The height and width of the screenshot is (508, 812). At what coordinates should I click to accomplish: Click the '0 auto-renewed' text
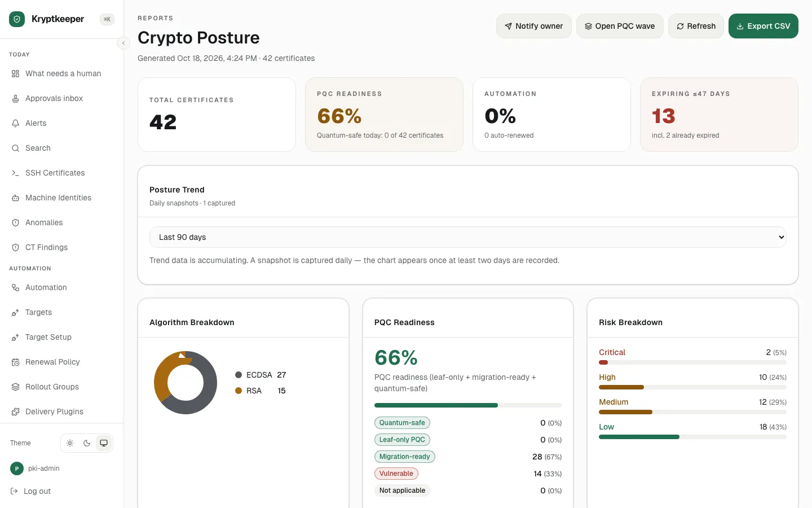click(509, 135)
